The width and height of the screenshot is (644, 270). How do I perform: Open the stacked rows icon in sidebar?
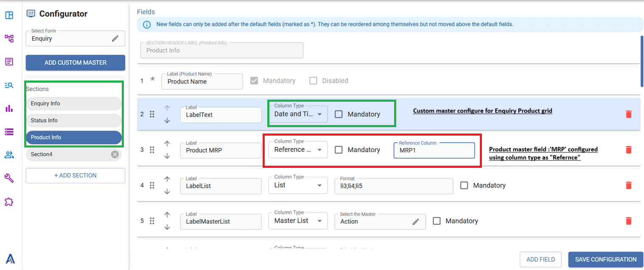(9, 132)
